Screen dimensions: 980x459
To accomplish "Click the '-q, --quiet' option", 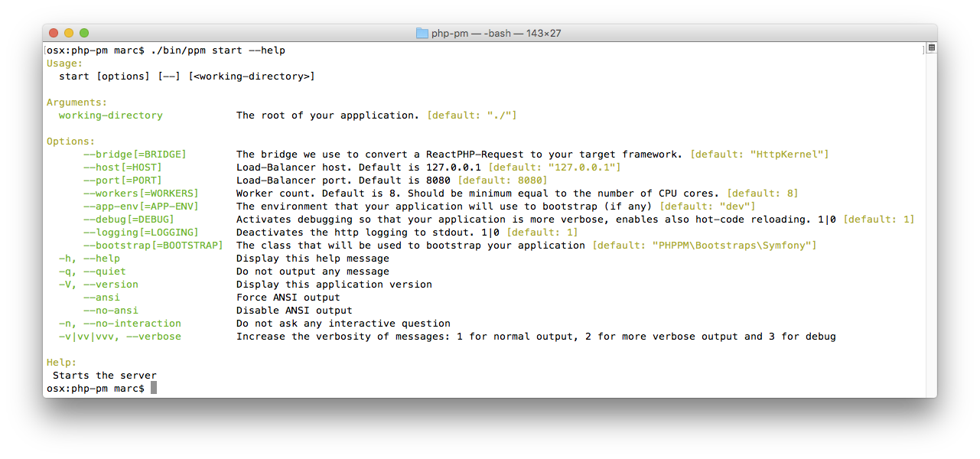I will click(x=93, y=272).
